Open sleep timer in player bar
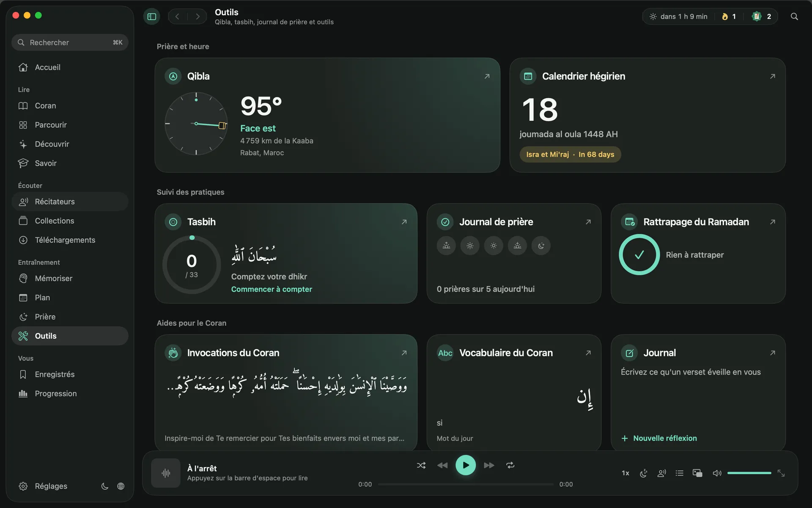This screenshot has height=508, width=812. [x=643, y=473]
